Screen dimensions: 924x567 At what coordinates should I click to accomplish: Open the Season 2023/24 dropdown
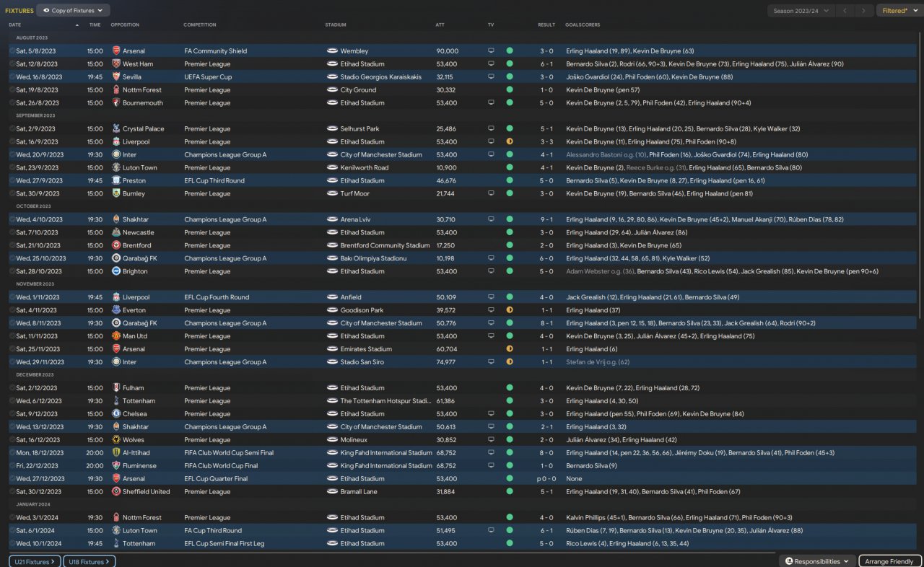(801, 11)
